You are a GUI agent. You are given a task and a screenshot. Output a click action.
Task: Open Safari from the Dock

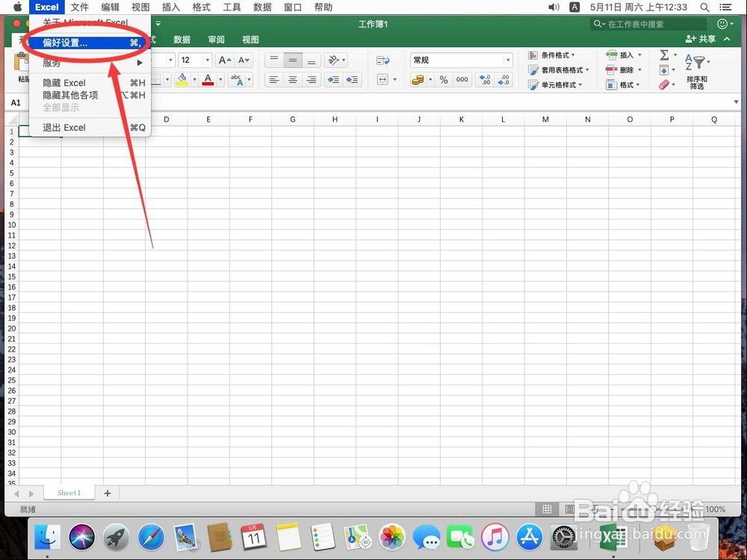pyautogui.click(x=151, y=537)
